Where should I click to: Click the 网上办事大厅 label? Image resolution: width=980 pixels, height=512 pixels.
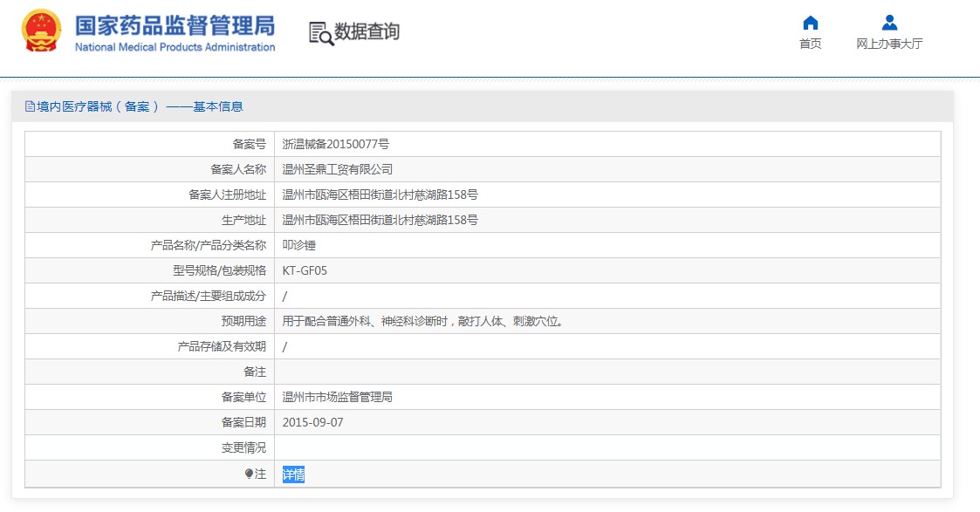pos(889,44)
